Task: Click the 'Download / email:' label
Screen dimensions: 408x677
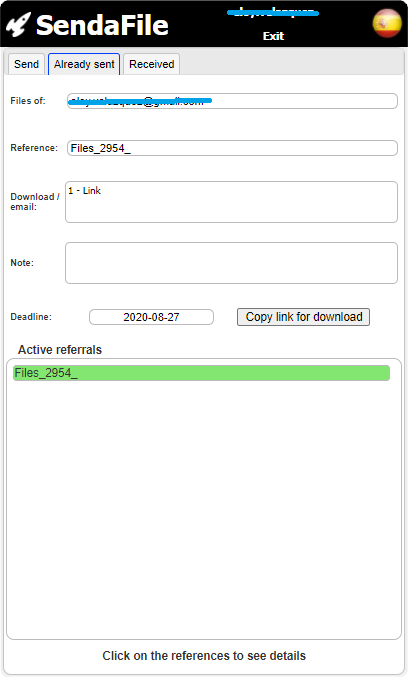Action: click(35, 202)
